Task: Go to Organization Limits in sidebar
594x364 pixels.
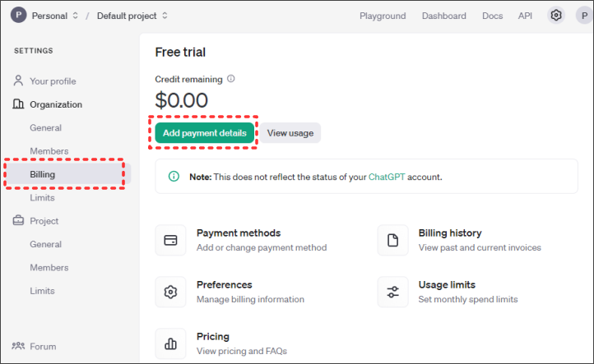Action: point(42,198)
